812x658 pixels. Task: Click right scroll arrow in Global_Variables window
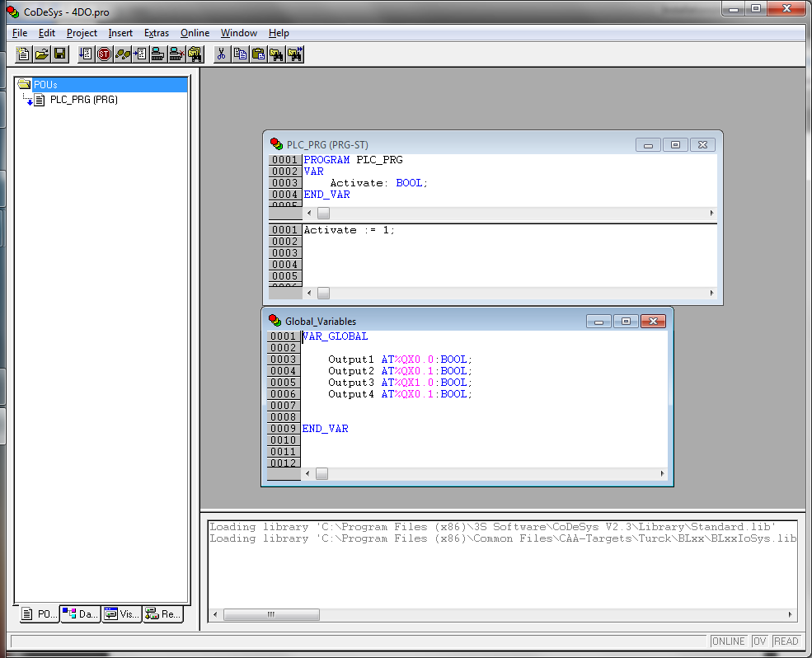662,473
